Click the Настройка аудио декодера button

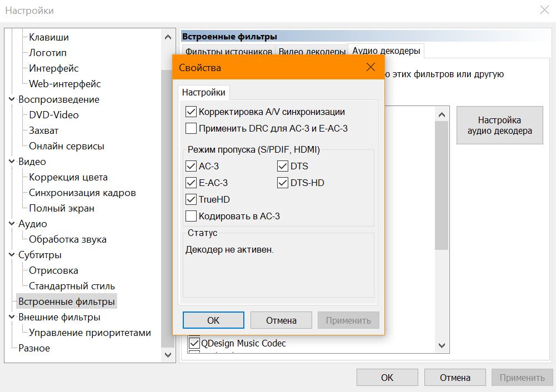tap(499, 125)
